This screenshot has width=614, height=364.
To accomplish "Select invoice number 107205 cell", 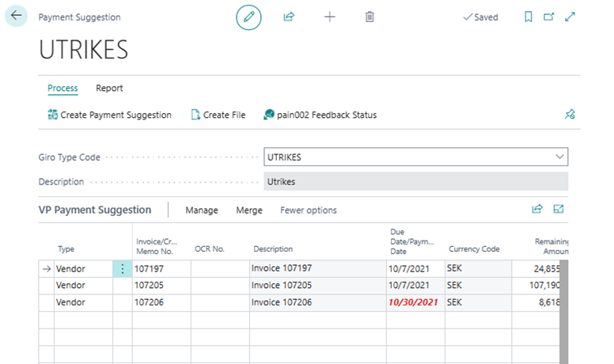I will click(x=161, y=286).
